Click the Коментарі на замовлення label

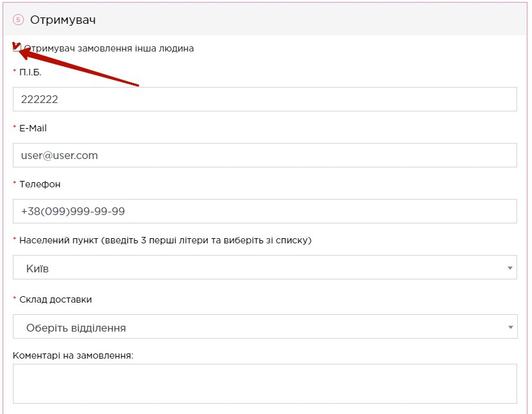(x=73, y=355)
